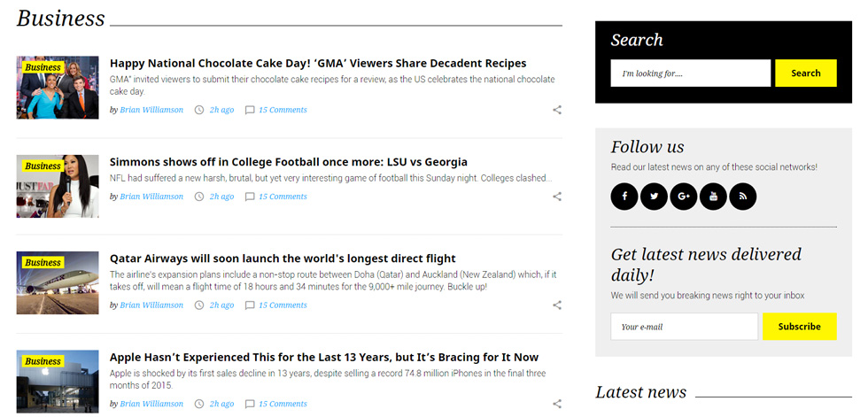Open the RSS feed icon
The image size is (868, 417).
coord(743,197)
